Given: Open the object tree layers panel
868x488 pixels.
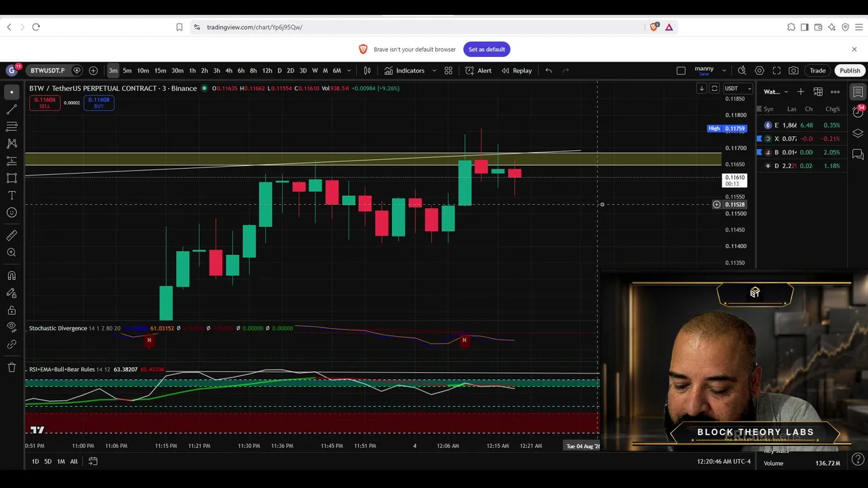Looking at the screenshot, I should (x=858, y=134).
